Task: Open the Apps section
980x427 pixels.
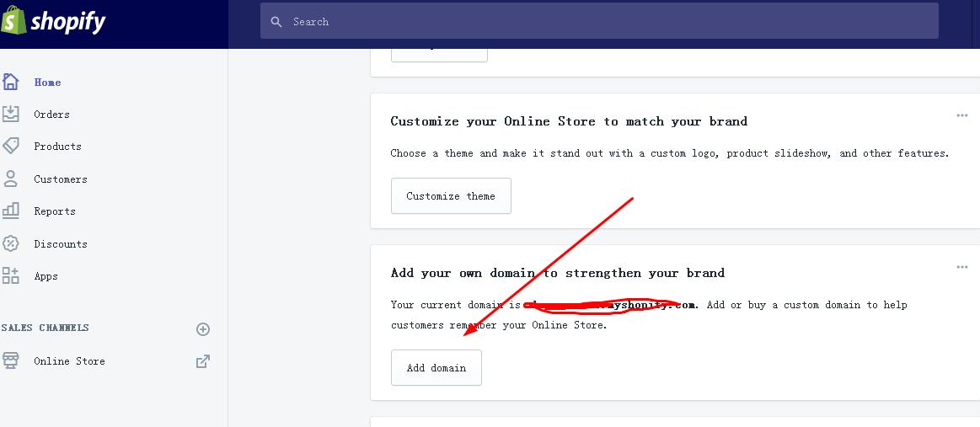Action: 46,276
